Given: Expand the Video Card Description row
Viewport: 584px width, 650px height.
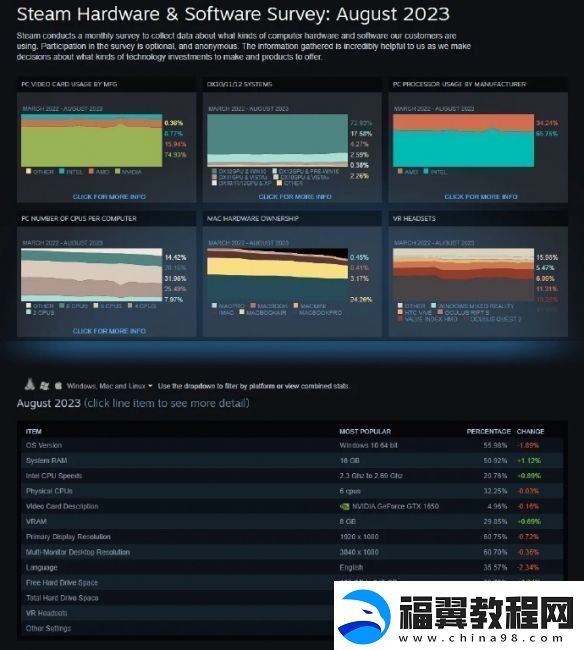Looking at the screenshot, I should pos(292,506).
